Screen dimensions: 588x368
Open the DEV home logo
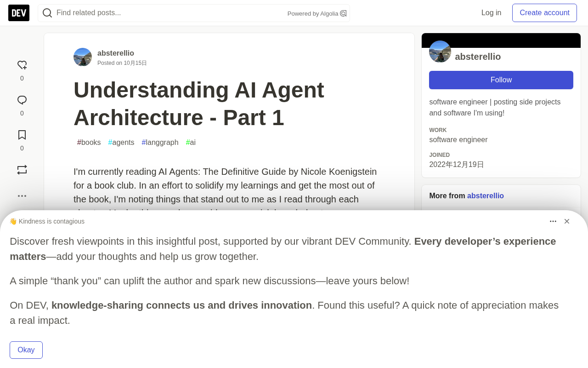tap(19, 13)
